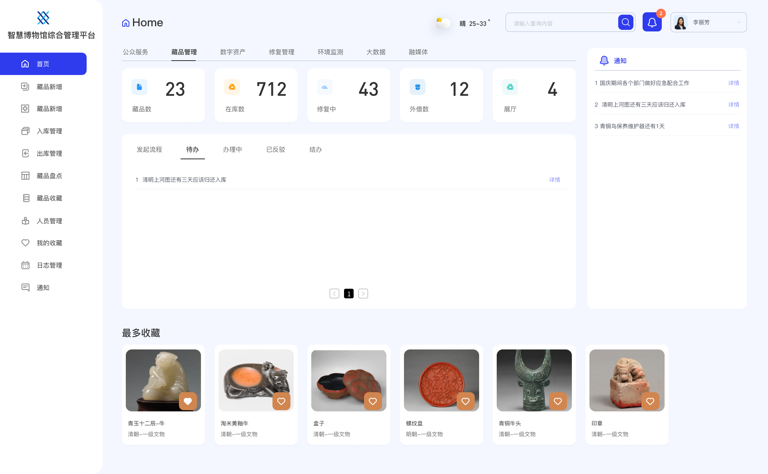768x474 pixels.
Task: Toggle favorite heart on 青玉十二辰-牛
Action: (188, 401)
